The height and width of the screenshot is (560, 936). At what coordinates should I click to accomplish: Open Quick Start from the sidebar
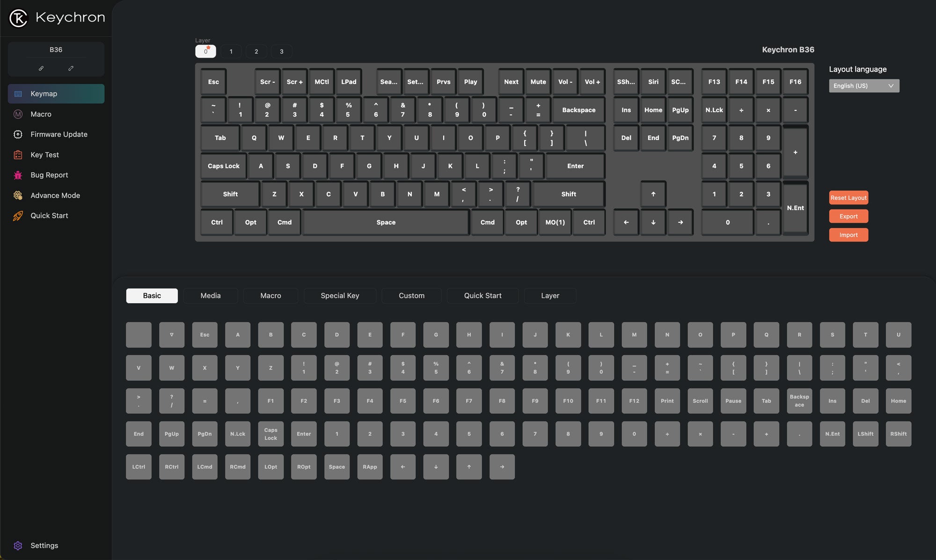coord(49,216)
